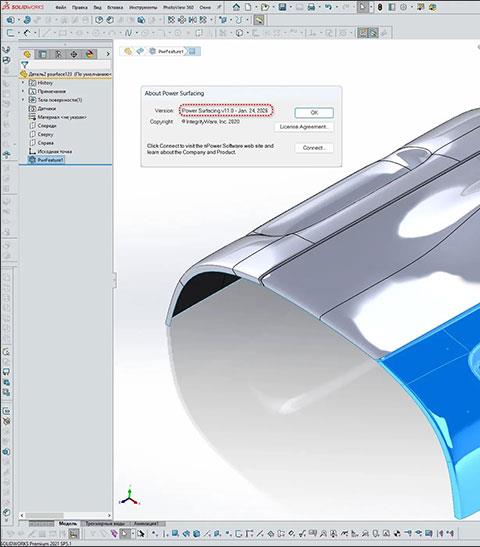The image size is (480, 547).
Task: Open the dropdown arrow next to the Undo icon
Action: [x=336, y=7]
